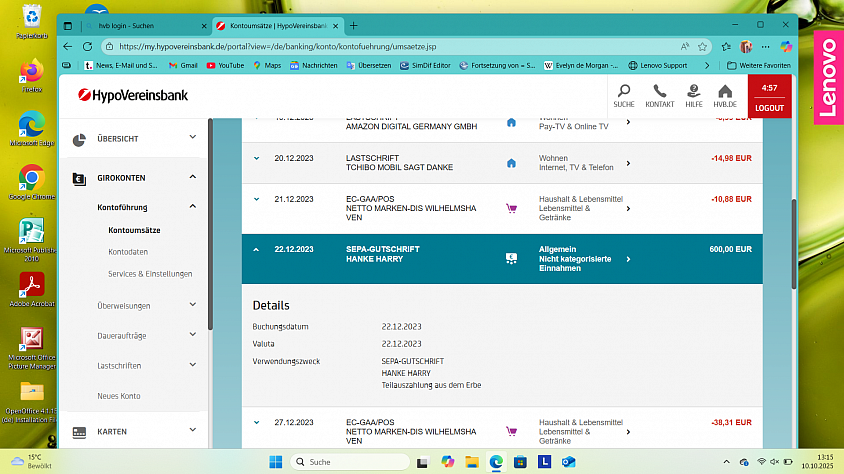Select Kontoumsätze in the sidebar

(134, 230)
